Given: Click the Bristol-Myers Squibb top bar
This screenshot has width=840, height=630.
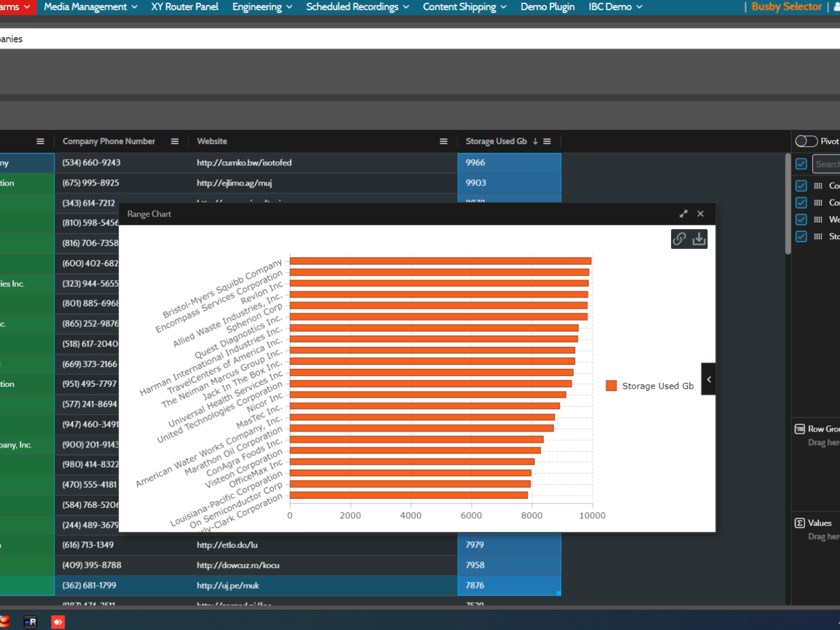Looking at the screenshot, I should (441, 261).
